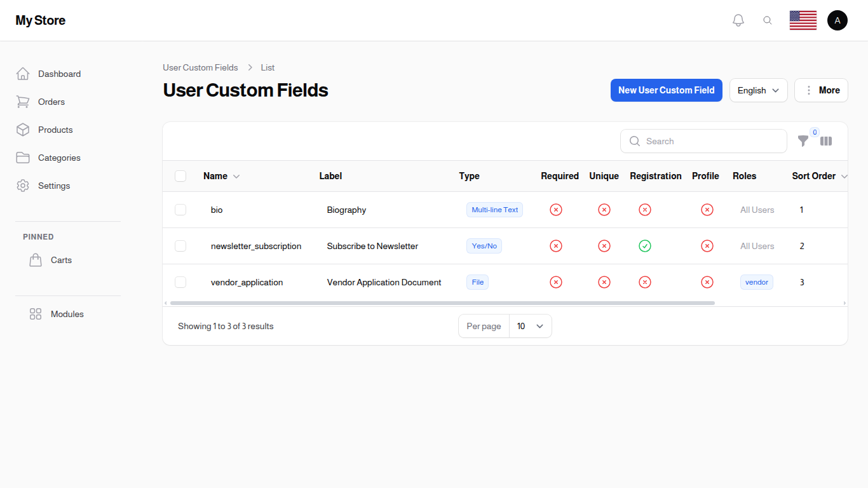Open the English language dropdown
Image resolution: width=868 pixels, height=488 pixels.
(758, 90)
